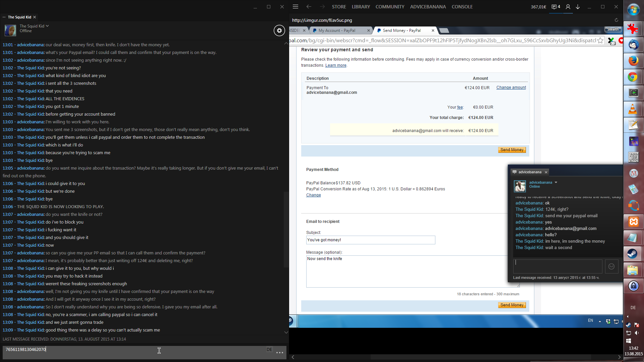Click the friends/profile icon in Steam header

568,7
